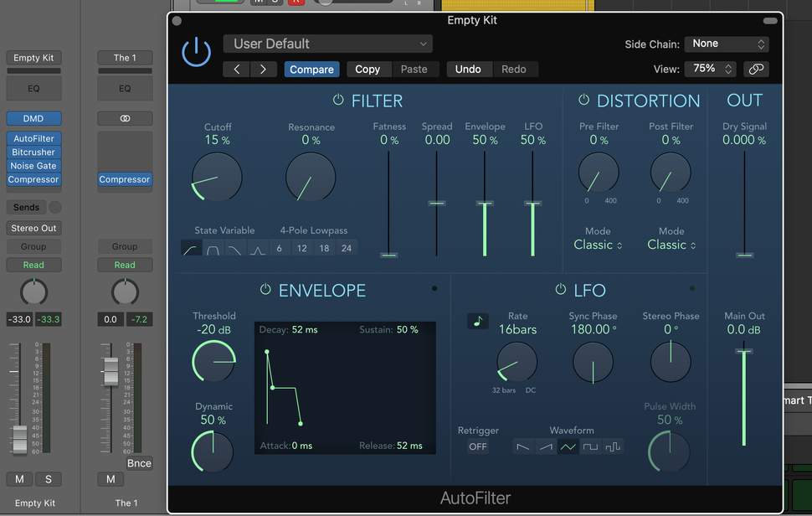
Task: Open the Stereo Out output slot
Action: click(x=33, y=227)
